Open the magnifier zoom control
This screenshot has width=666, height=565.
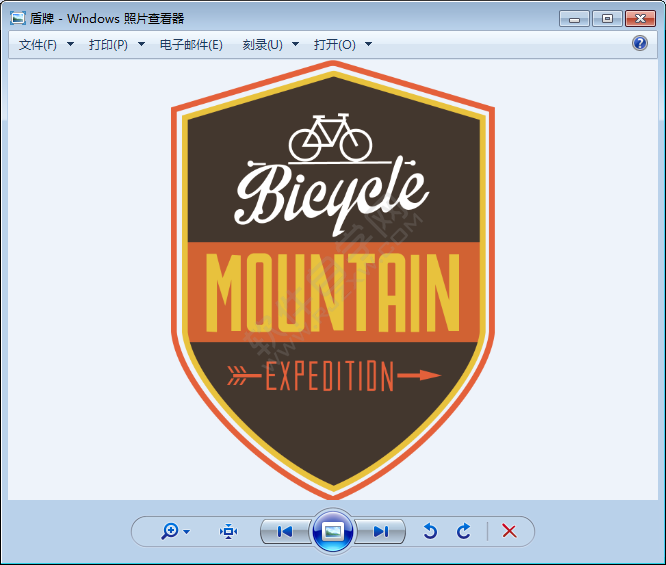click(171, 531)
